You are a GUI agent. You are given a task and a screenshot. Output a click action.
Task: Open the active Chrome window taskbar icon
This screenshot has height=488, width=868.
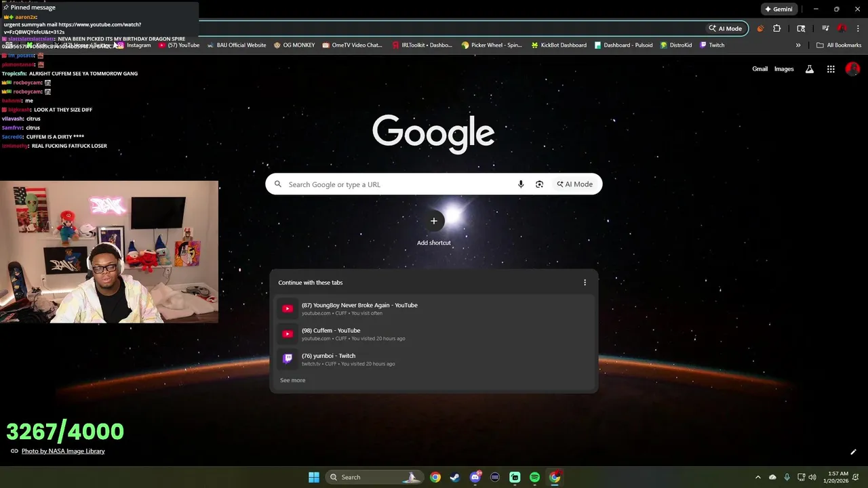555,477
